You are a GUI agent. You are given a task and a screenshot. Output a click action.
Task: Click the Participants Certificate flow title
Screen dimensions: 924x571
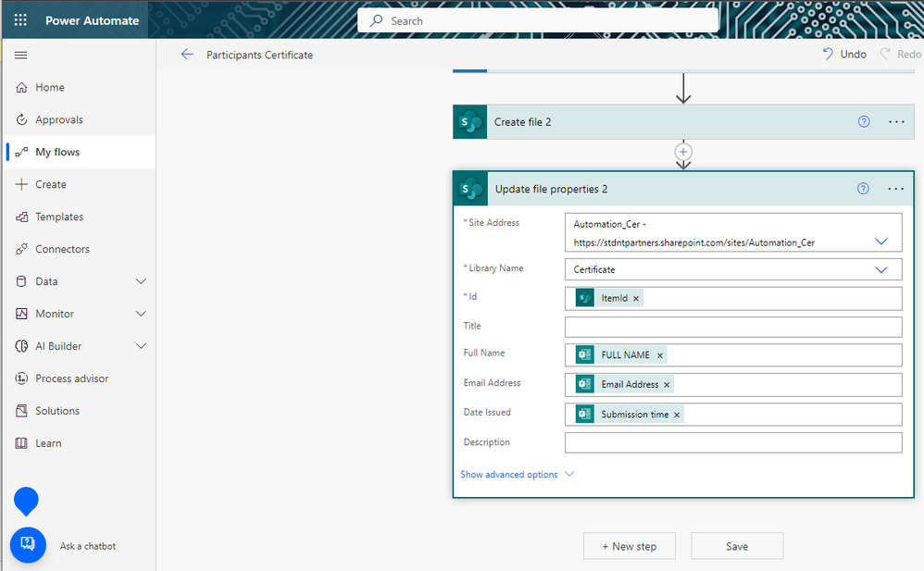tap(259, 55)
